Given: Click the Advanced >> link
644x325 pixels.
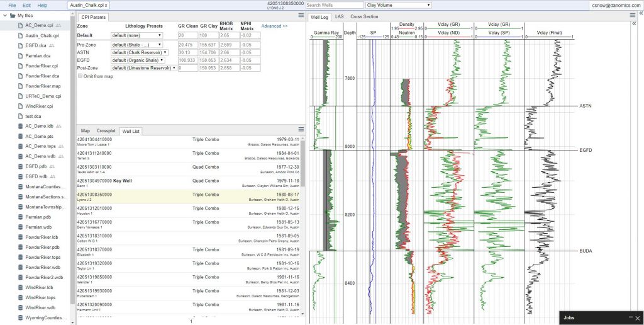Looking at the screenshot, I should (274, 26).
